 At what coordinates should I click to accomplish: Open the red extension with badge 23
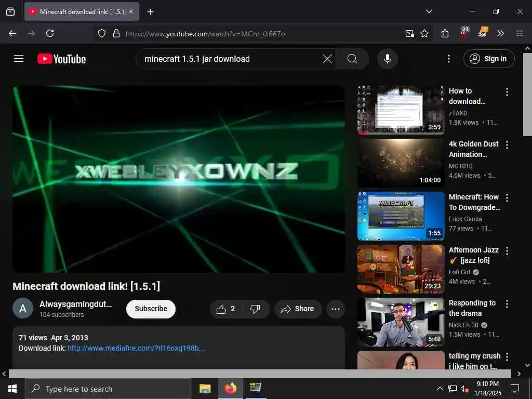[x=464, y=33]
